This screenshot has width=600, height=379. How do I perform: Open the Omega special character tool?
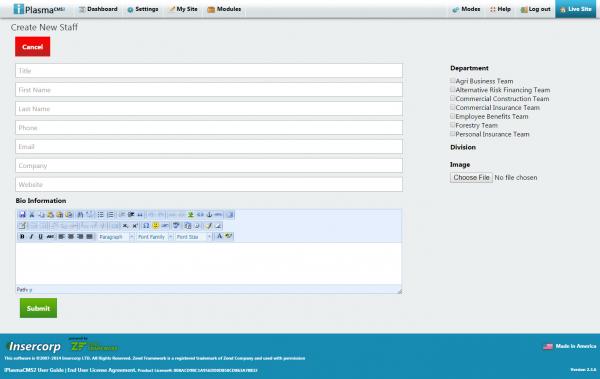point(146,225)
